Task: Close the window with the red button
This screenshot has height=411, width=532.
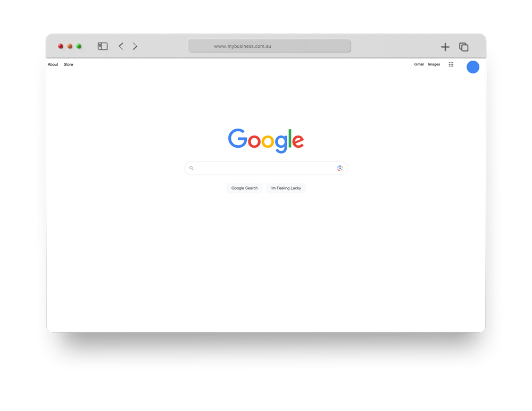Action: pyautogui.click(x=61, y=46)
